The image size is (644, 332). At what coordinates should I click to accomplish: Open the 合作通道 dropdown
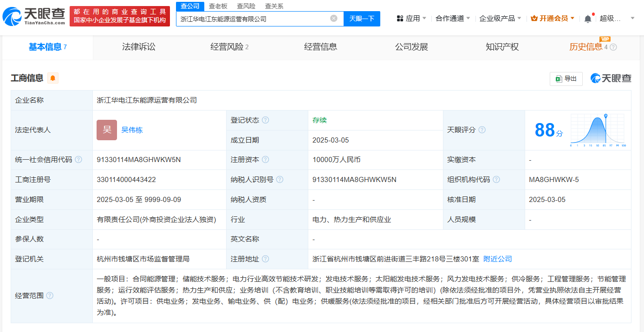453,19
